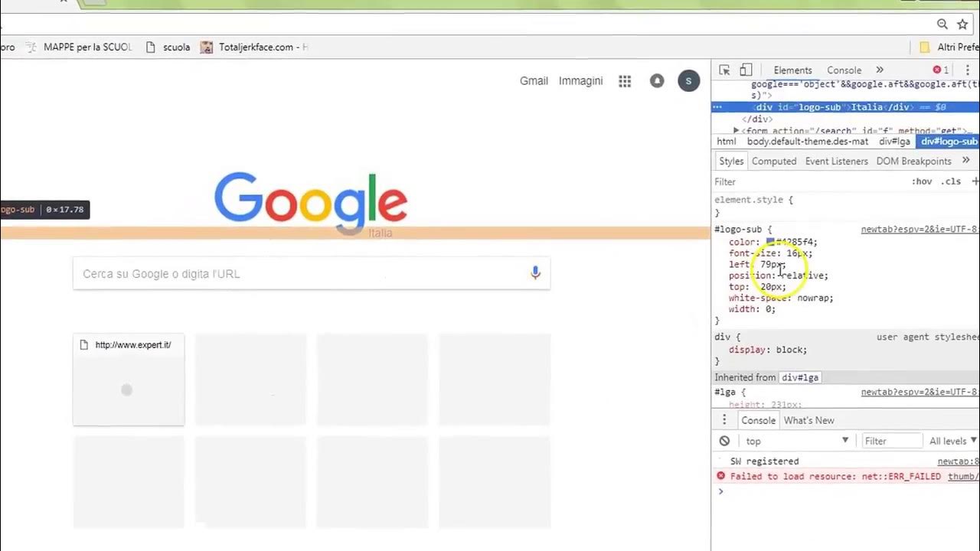Open newtab source link for #lga rule
The image size is (980, 551).
click(x=920, y=392)
